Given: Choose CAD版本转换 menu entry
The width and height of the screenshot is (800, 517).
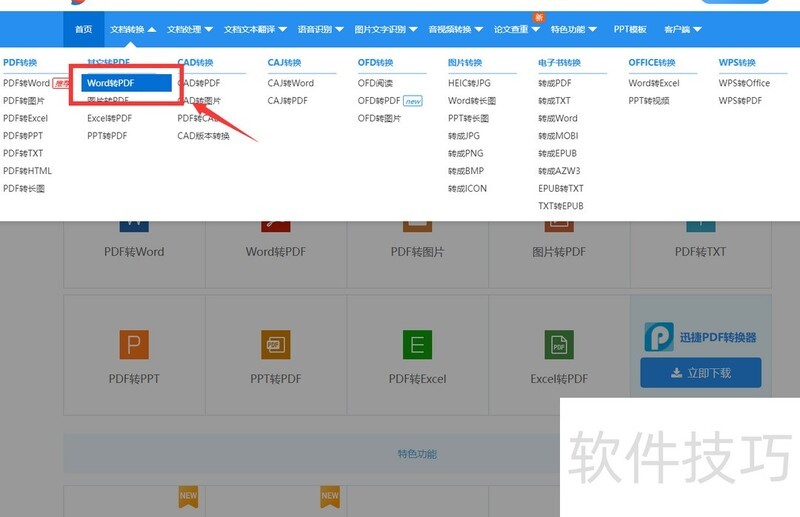Looking at the screenshot, I should [x=203, y=136].
